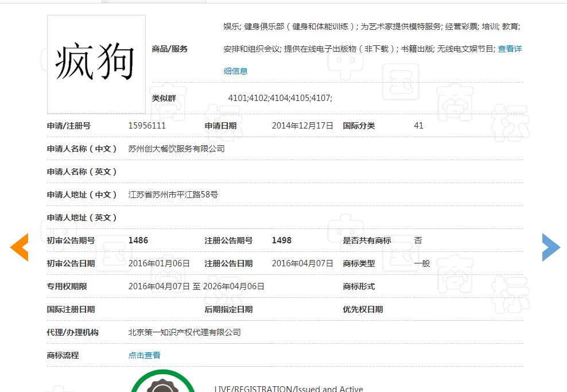
Task: Click the 注册公告期号 value 1498
Action: pyautogui.click(x=282, y=240)
